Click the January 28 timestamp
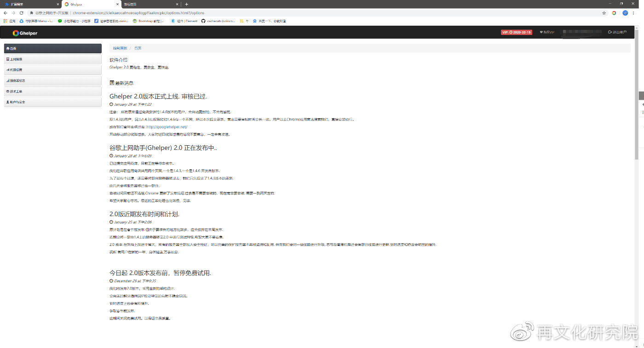Screen dimensions: 644x348 click(x=131, y=156)
